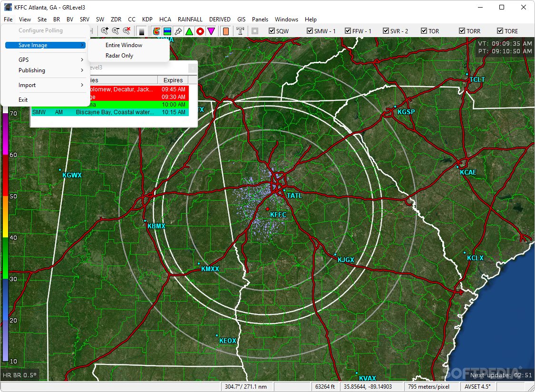This screenshot has width=535, height=392.
Task: Click the pushpin marker icon
Action: (178, 31)
